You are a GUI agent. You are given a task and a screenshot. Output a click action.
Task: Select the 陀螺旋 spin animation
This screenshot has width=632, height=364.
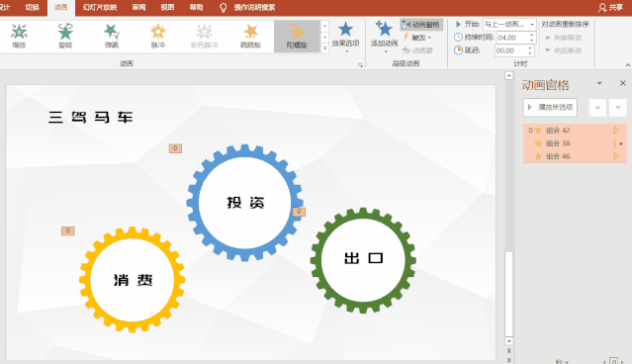[x=297, y=37]
